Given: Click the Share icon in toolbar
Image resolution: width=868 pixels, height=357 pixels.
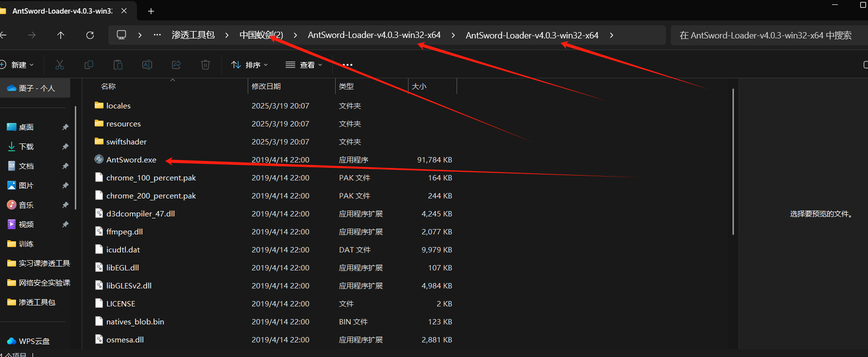Looking at the screenshot, I should coord(176,65).
